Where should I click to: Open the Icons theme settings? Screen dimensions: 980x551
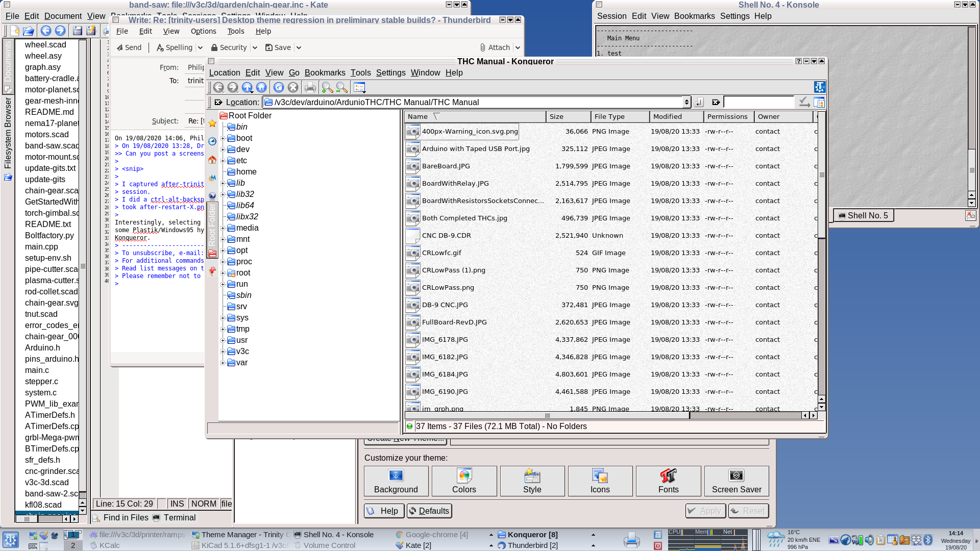click(600, 481)
